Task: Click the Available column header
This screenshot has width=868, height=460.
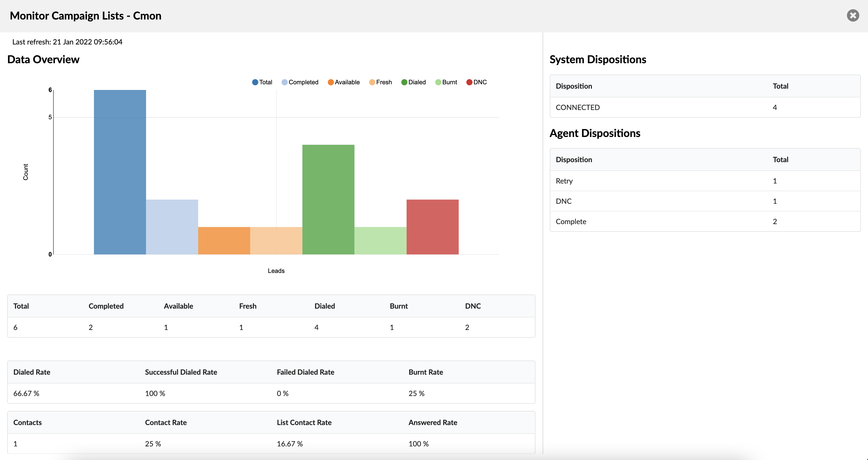Action: [178, 306]
